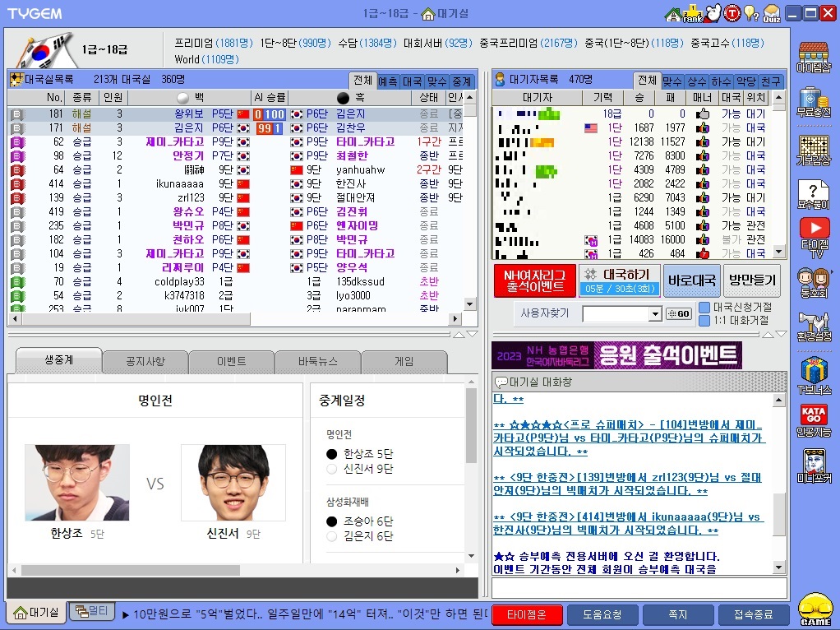
Task: Click the book icon of room 181
Action: [17, 113]
